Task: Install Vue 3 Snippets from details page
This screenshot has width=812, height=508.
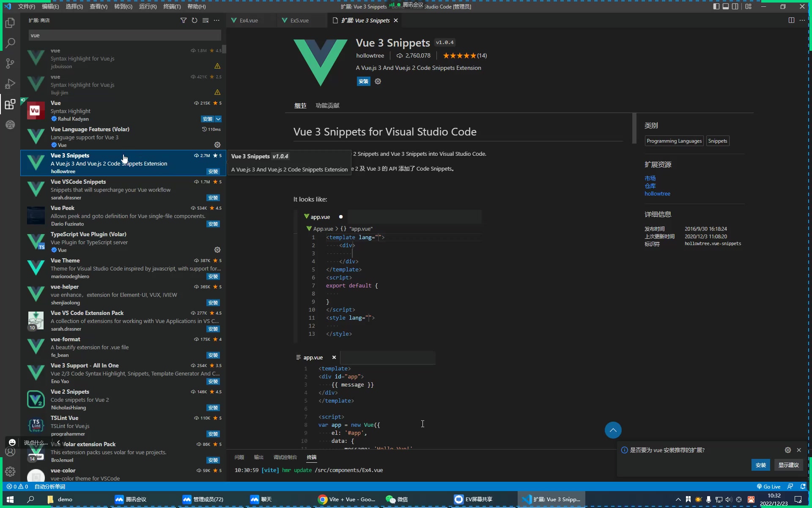Action: pos(363,81)
